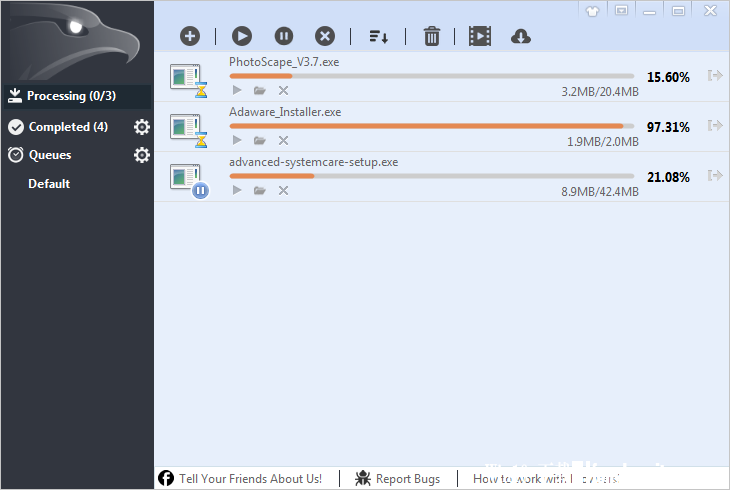This screenshot has height=490, width=730.
Task: Open settings gear next to Completed
Action: [x=142, y=127]
